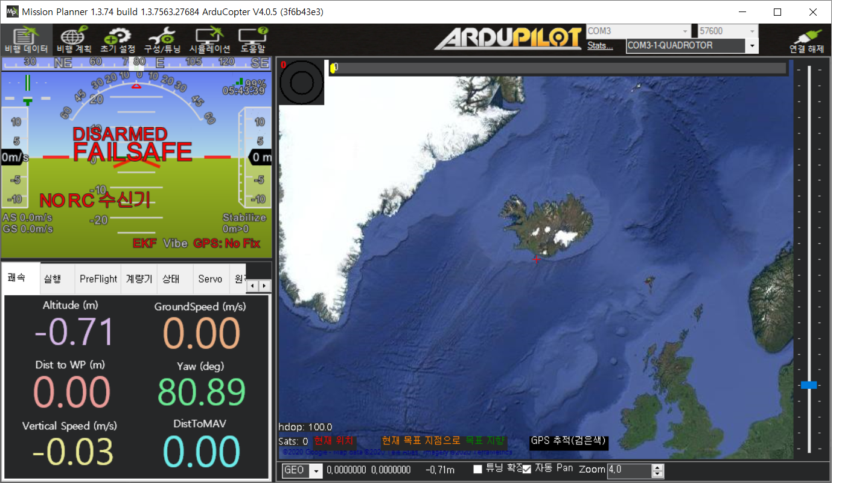Switch to the PreFlight tab

click(98, 279)
